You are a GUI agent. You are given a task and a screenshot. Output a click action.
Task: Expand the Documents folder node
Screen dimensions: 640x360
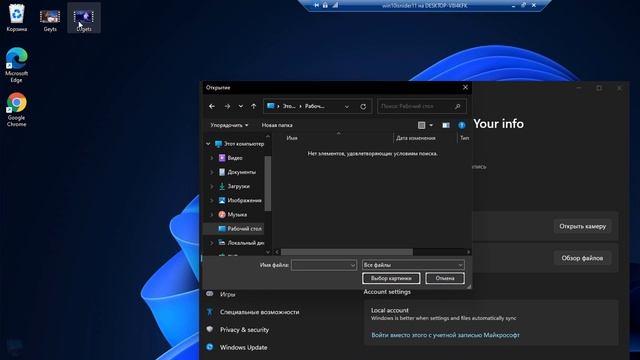(x=211, y=172)
